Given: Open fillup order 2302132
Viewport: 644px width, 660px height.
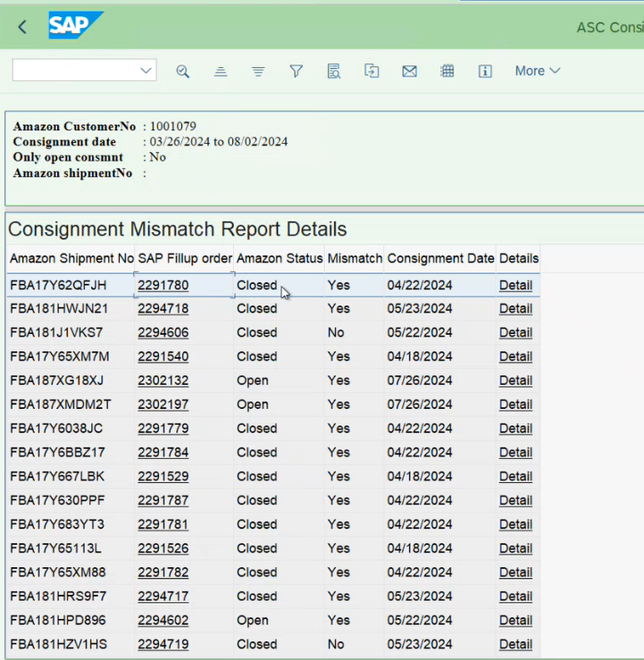Looking at the screenshot, I should tap(163, 380).
